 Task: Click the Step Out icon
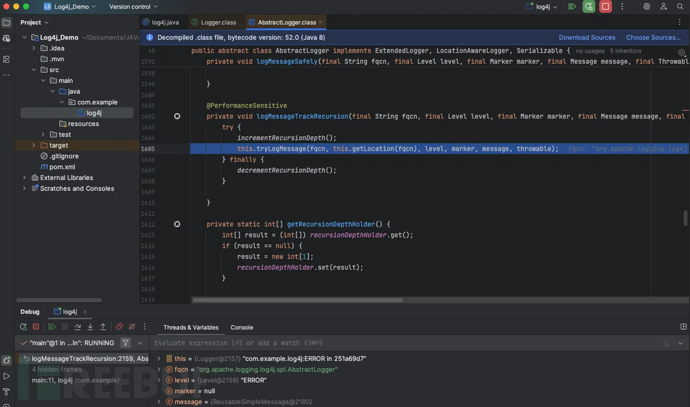(x=103, y=327)
